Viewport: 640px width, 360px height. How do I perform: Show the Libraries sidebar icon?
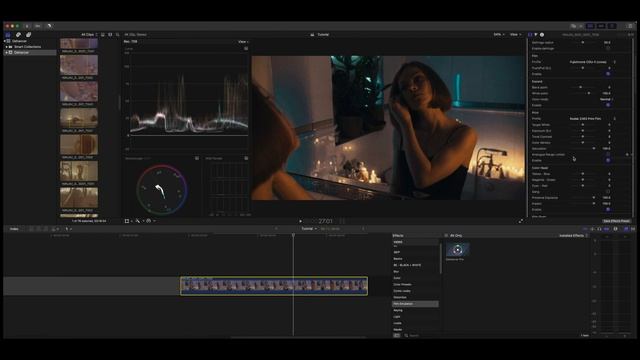pyautogui.click(x=8, y=35)
